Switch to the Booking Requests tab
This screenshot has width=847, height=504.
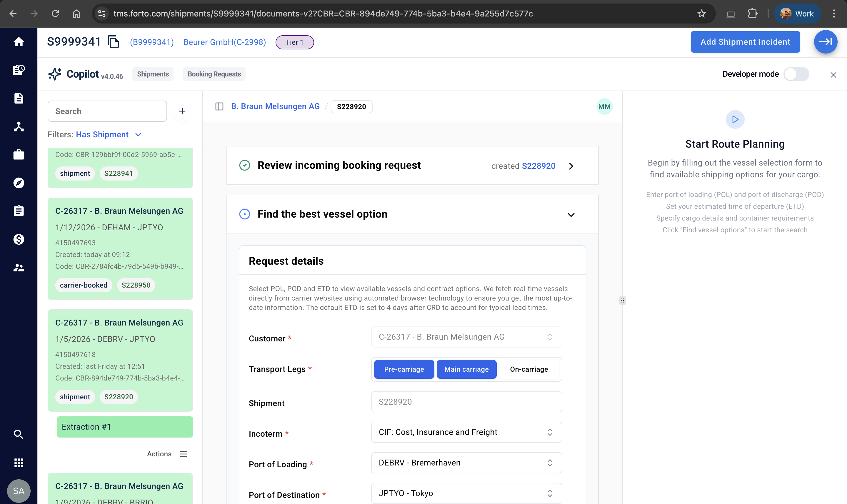click(214, 74)
